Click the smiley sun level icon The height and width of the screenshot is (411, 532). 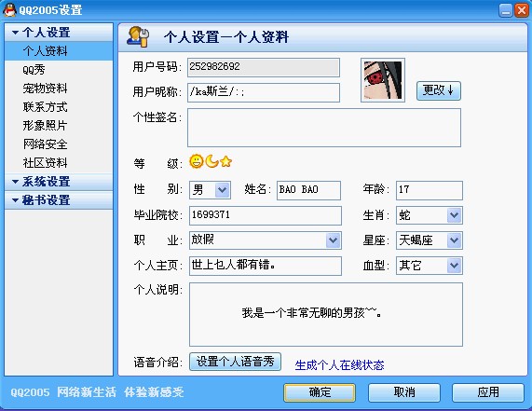[196, 161]
